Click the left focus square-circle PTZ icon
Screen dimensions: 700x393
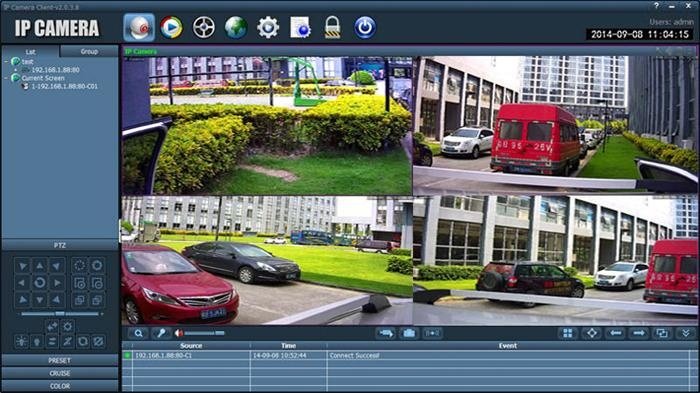pos(79,283)
